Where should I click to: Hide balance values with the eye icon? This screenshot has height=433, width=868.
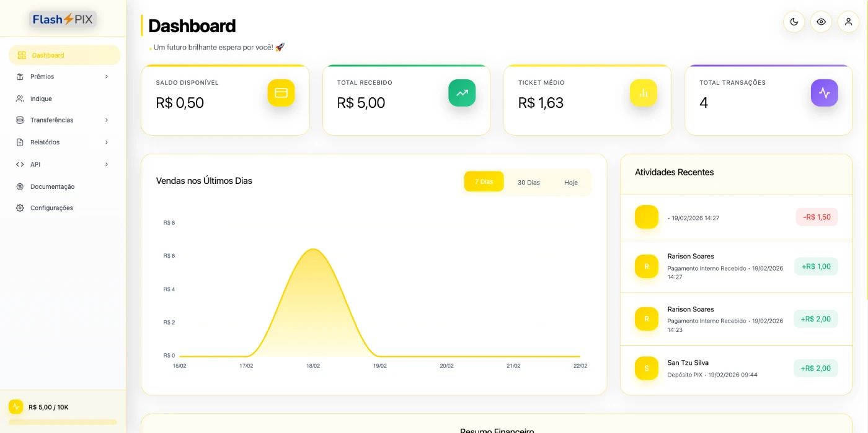tap(821, 22)
